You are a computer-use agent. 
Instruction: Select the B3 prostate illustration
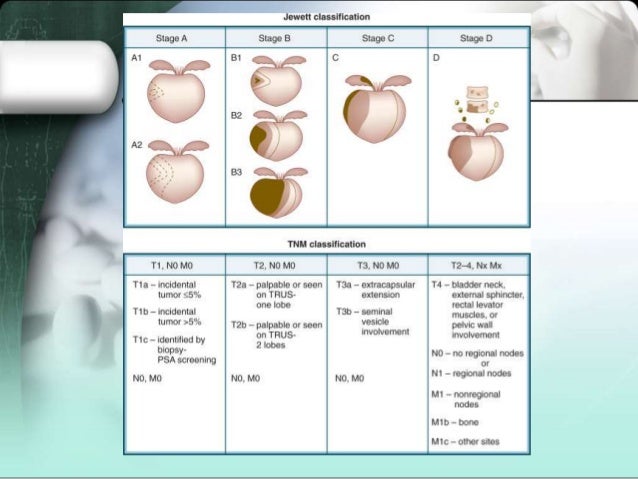coord(278,192)
